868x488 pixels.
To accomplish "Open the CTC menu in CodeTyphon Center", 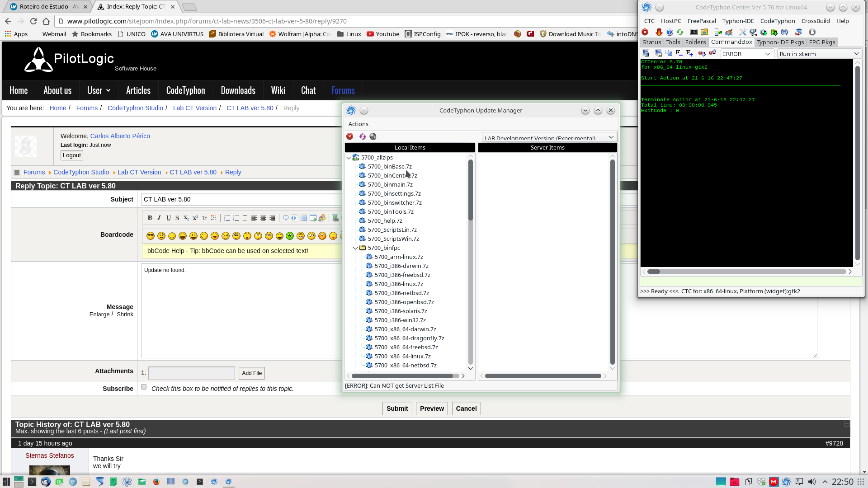I will coord(649,21).
